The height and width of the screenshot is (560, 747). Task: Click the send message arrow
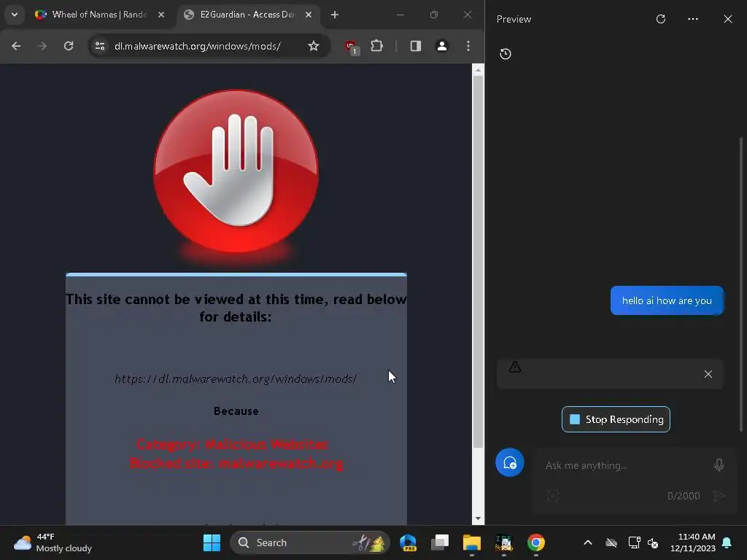(719, 496)
